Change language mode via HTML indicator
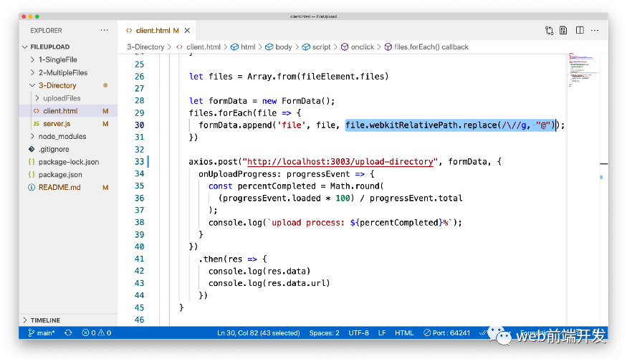Screen dimensions: 627x364 (404, 332)
